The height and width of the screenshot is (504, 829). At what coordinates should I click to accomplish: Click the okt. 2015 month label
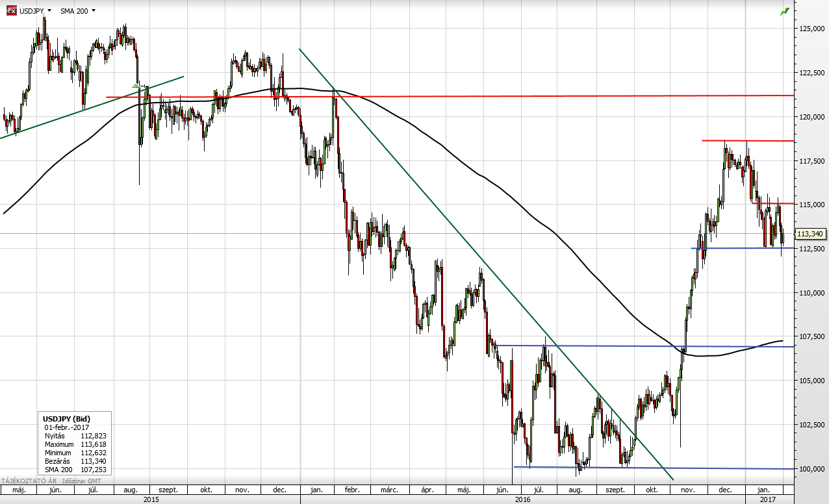tap(207, 490)
